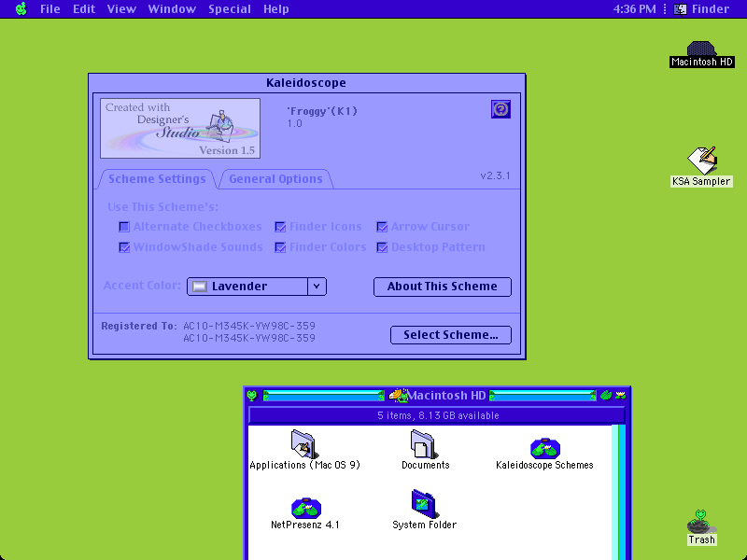This screenshot has height=560, width=747.
Task: Click the Select Scheme... button
Action: (x=451, y=335)
